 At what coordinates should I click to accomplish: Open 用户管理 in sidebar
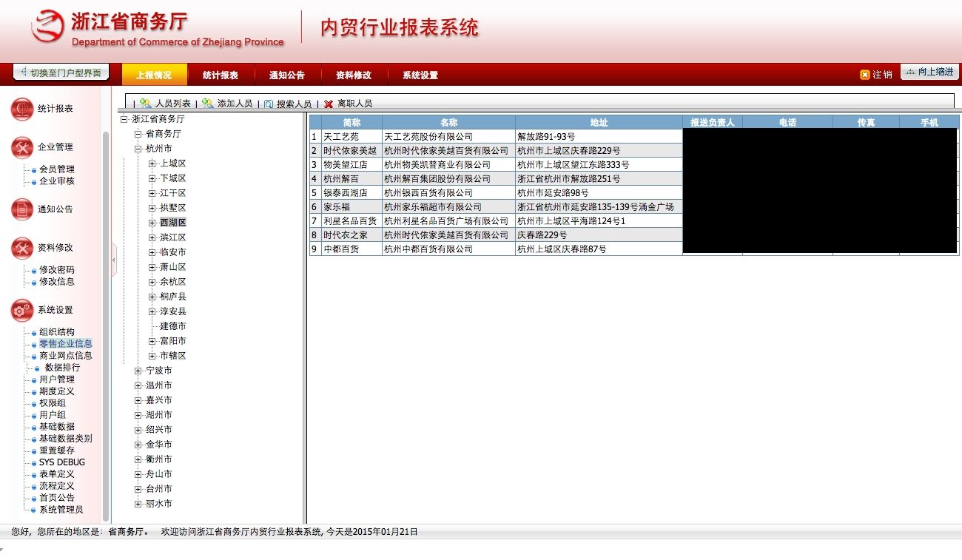point(57,379)
